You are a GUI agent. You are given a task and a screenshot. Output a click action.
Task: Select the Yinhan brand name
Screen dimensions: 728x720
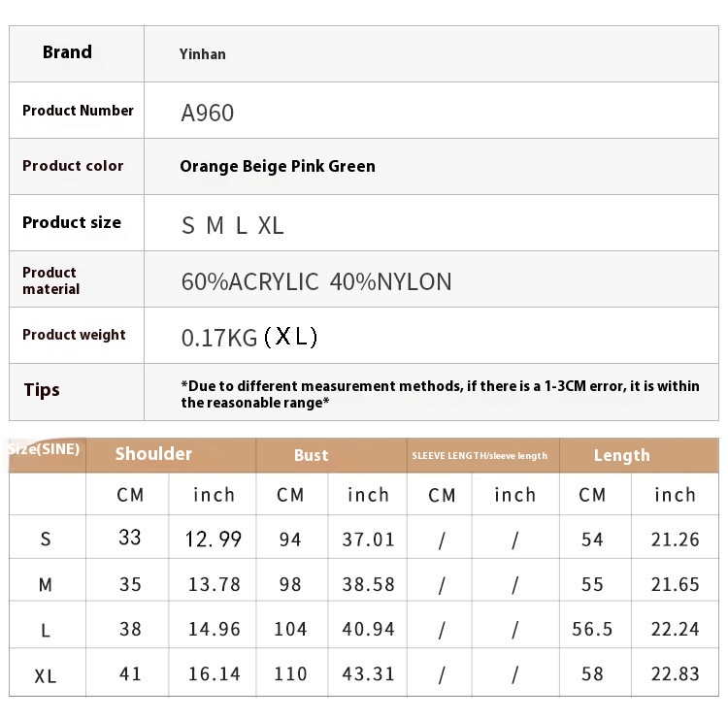click(x=202, y=54)
